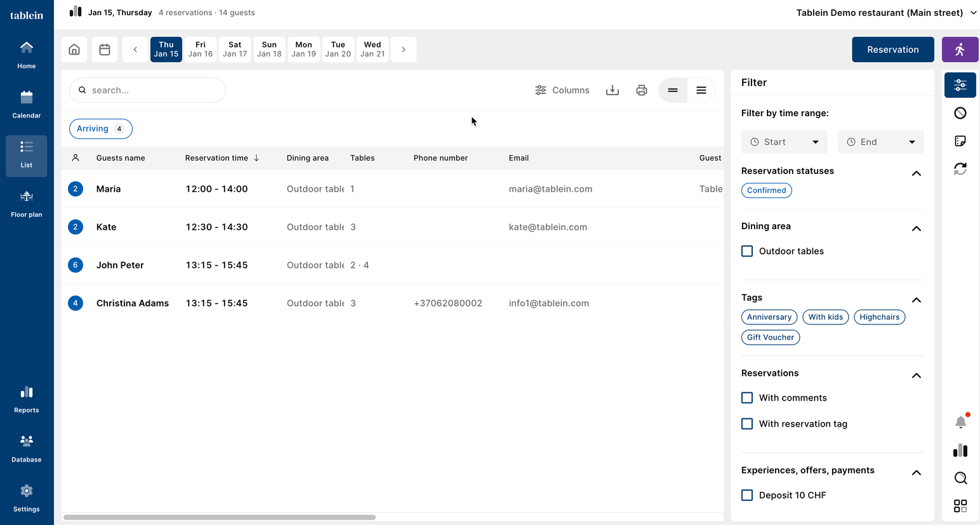The image size is (980, 525).
Task: Click the home icon in date toolbar
Action: pos(74,50)
